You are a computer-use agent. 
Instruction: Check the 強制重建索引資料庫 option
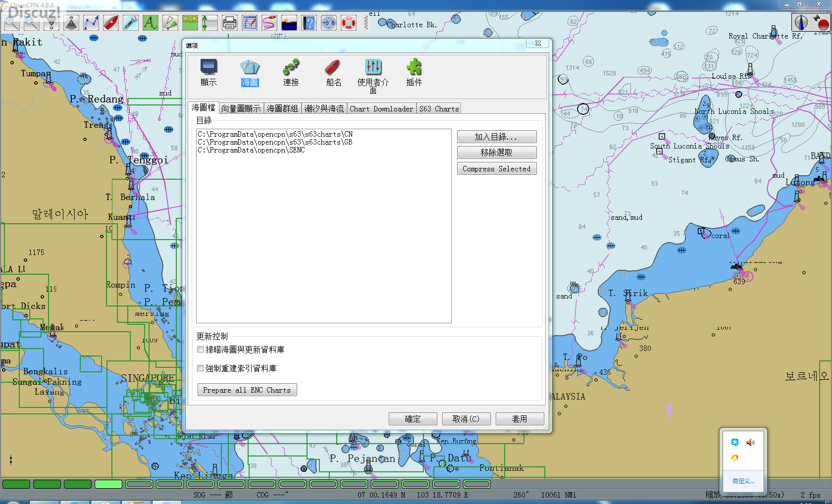(201, 368)
